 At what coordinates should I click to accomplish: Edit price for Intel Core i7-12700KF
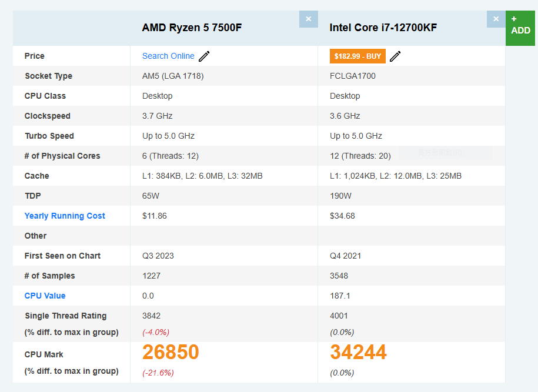pyautogui.click(x=395, y=56)
